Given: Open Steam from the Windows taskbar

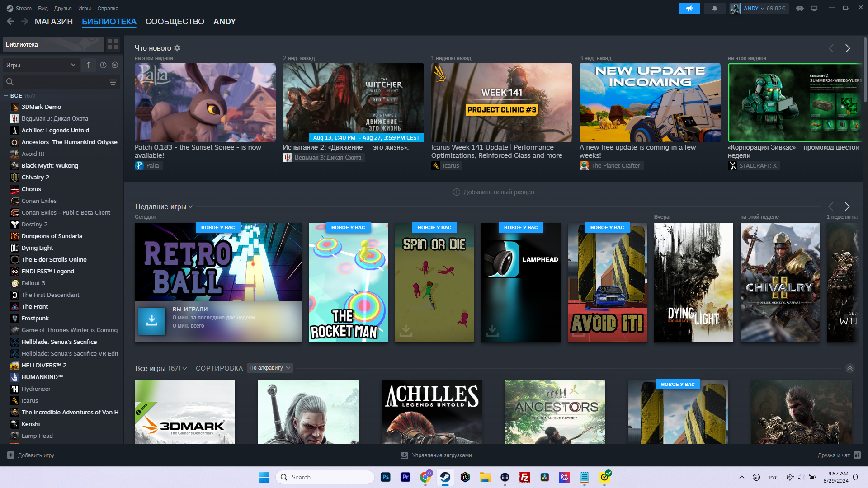Looking at the screenshot, I should pyautogui.click(x=445, y=477).
